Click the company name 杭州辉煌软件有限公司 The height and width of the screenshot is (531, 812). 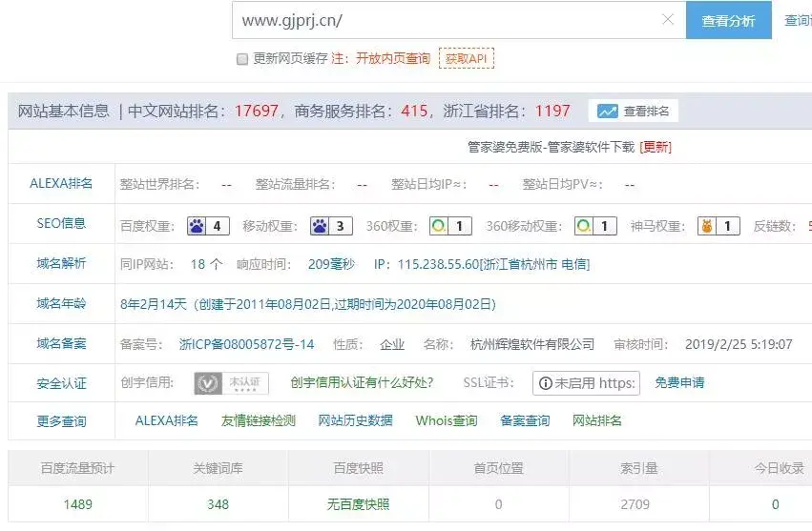(532, 344)
